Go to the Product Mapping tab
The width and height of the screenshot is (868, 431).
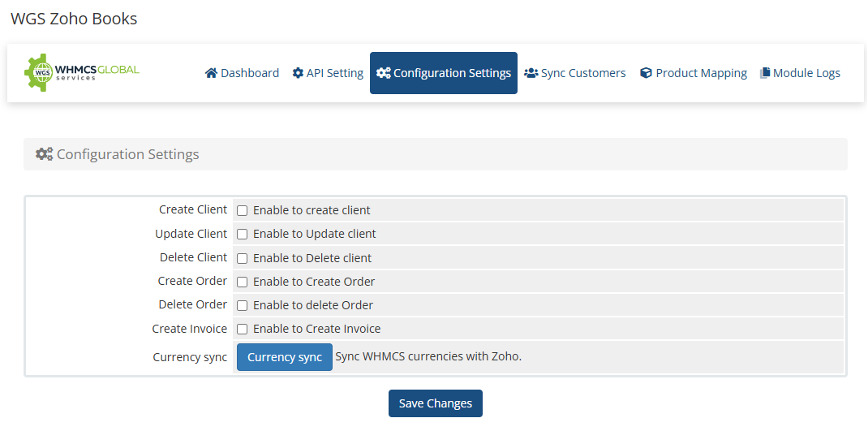click(701, 73)
